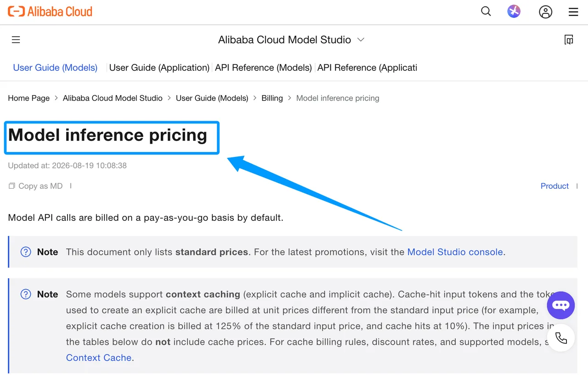Select the User Guide (Models) tab

click(55, 67)
